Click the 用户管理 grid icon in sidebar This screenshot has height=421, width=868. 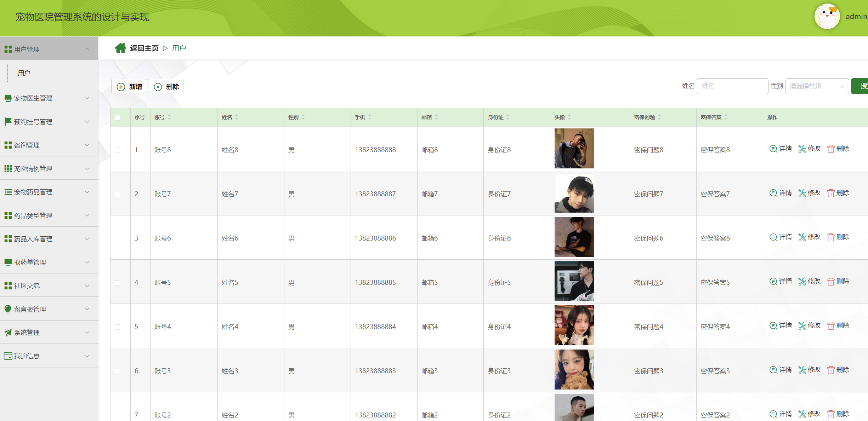[x=8, y=49]
